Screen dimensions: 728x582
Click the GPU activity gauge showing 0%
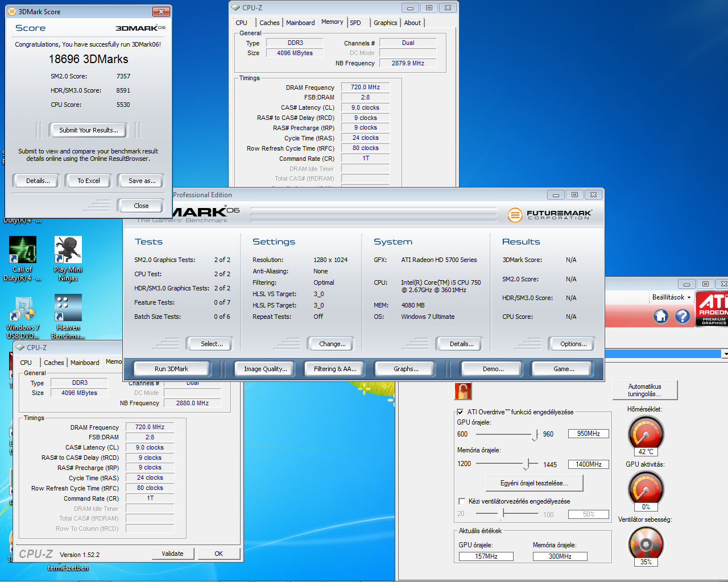646,490
